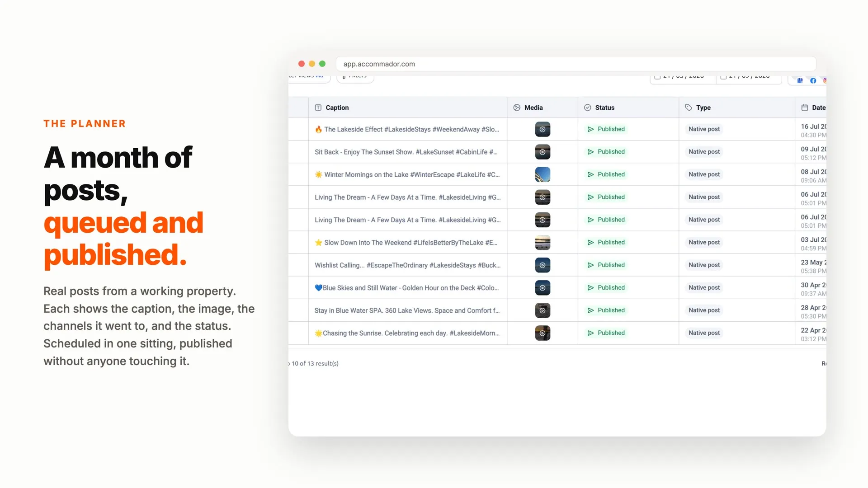Click the 09 Jul 05:12 PM date cell
Screen dimensions: 868x488
coord(813,153)
